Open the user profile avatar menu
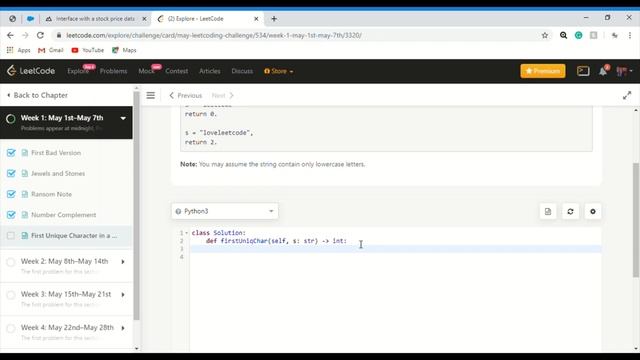 624,71
